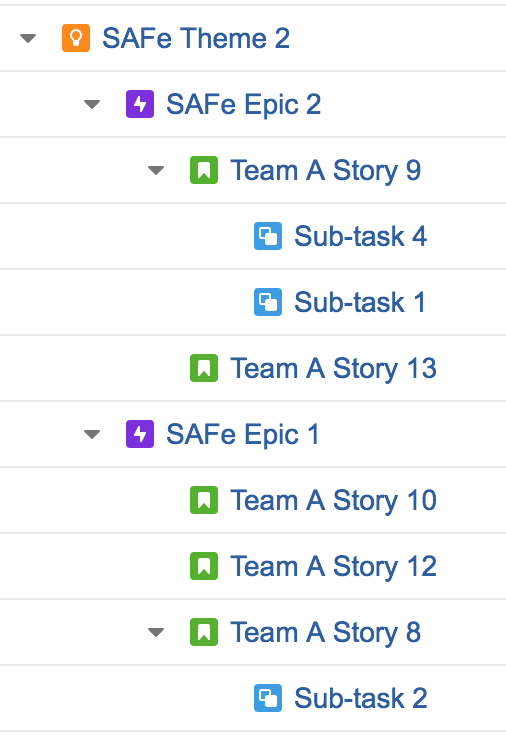This screenshot has width=506, height=740.
Task: Collapse the SAFe Theme 2 row
Action: pos(28,38)
